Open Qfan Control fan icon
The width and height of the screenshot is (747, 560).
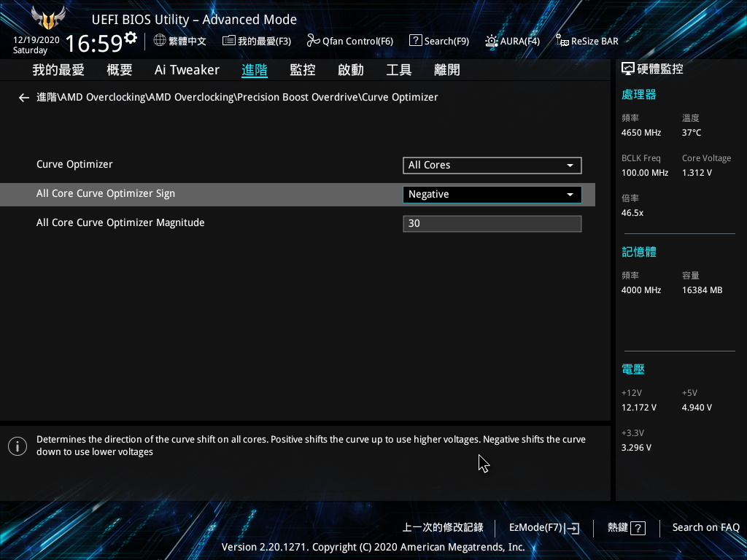click(313, 41)
